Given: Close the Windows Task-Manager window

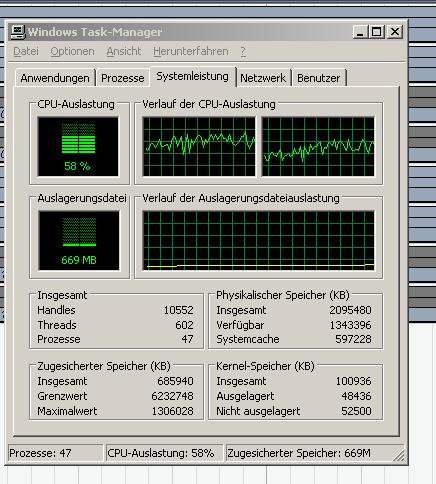Looking at the screenshot, I should (395, 32).
